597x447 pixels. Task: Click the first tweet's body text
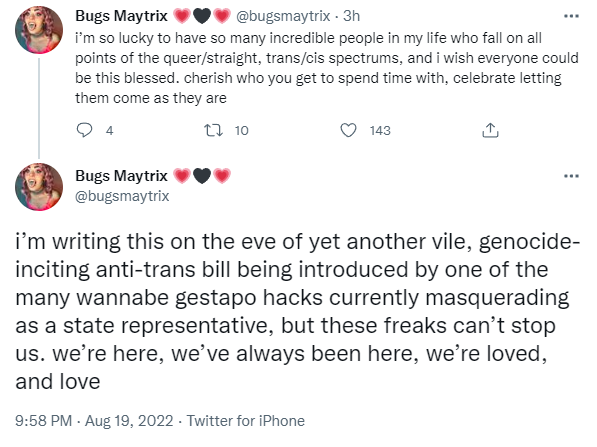tap(327, 68)
